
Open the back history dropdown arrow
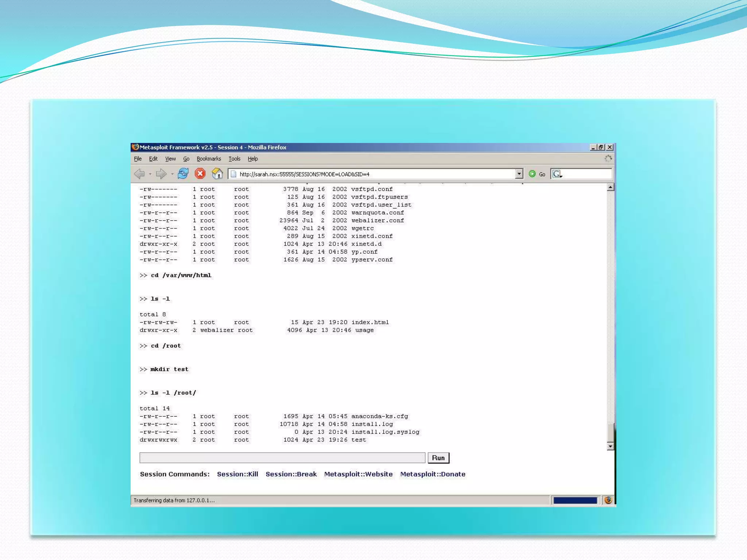coord(150,174)
